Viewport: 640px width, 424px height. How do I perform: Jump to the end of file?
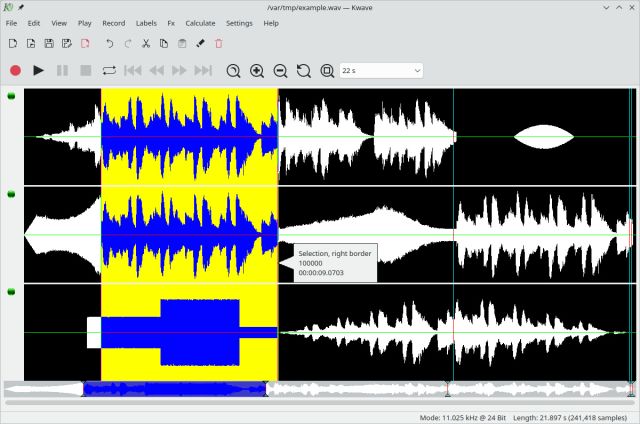tap(203, 71)
